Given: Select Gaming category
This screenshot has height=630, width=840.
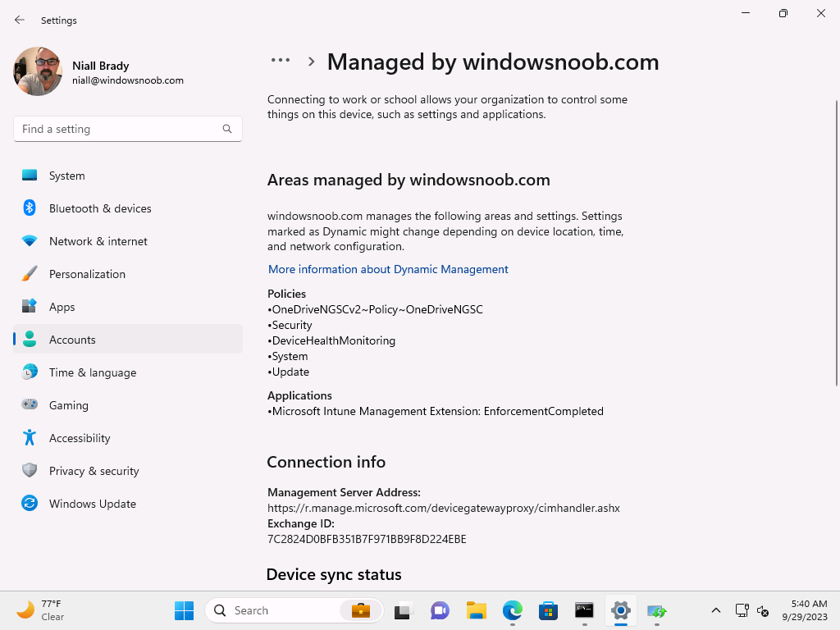Looking at the screenshot, I should click(127, 405).
